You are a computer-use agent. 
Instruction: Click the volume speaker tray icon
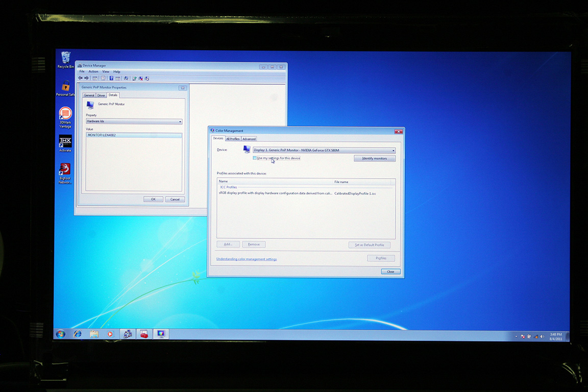pyautogui.click(x=542, y=336)
